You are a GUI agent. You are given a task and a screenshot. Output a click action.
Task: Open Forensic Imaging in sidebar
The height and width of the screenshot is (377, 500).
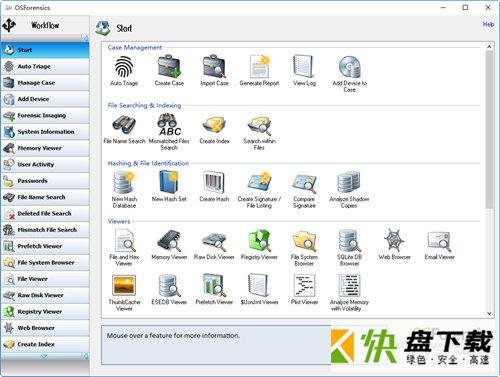45,115
